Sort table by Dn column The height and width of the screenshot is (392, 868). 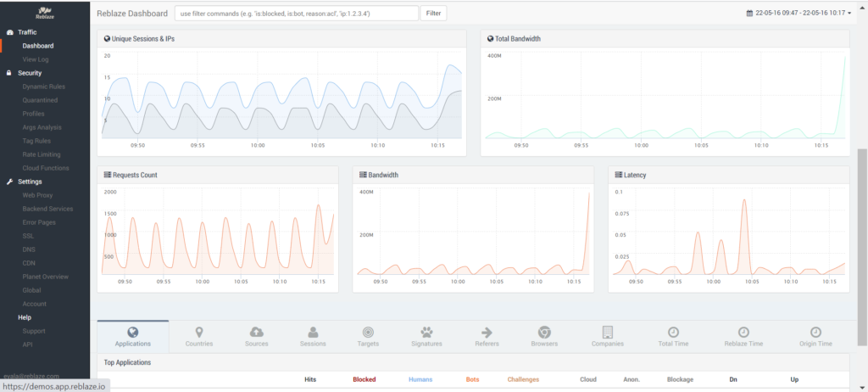[733, 380]
